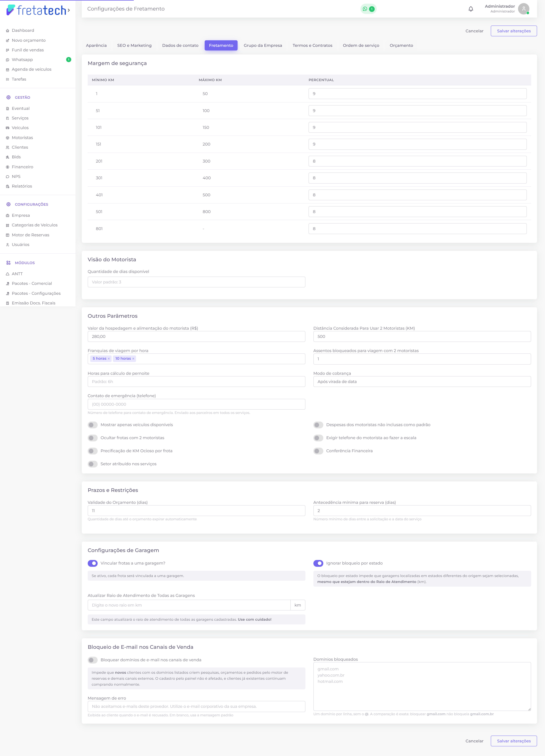
Task: Click the top Salvar alterações button
Action: point(514,31)
